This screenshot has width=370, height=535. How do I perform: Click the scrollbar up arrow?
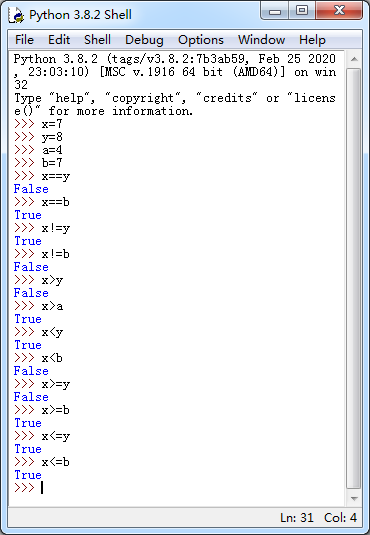click(x=354, y=59)
